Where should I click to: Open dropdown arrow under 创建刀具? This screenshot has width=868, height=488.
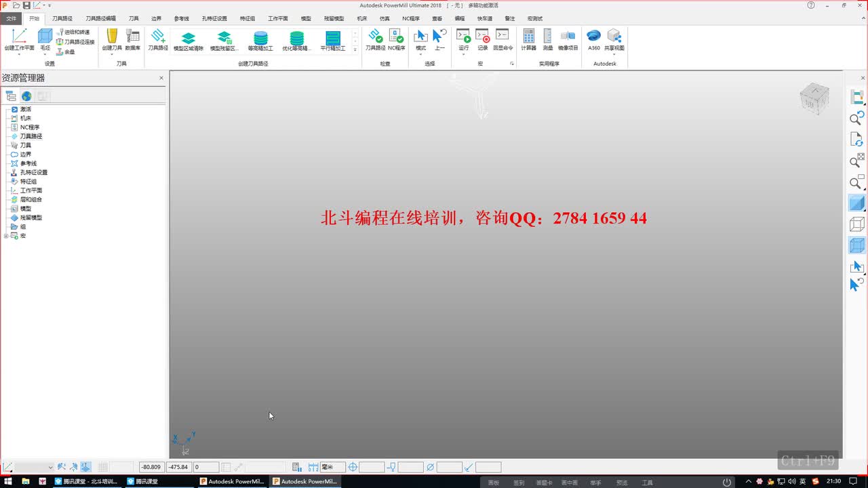pos(112,54)
